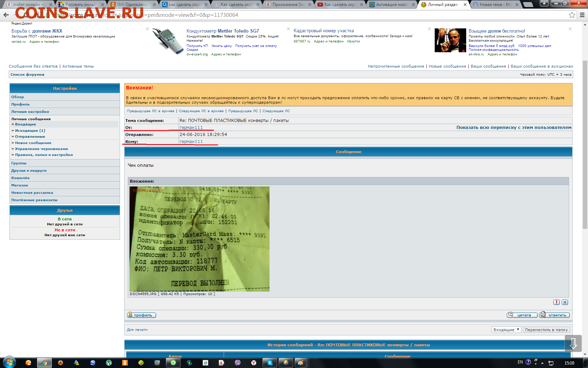Click 'Список форумов' breadcrumb link

(x=27, y=75)
